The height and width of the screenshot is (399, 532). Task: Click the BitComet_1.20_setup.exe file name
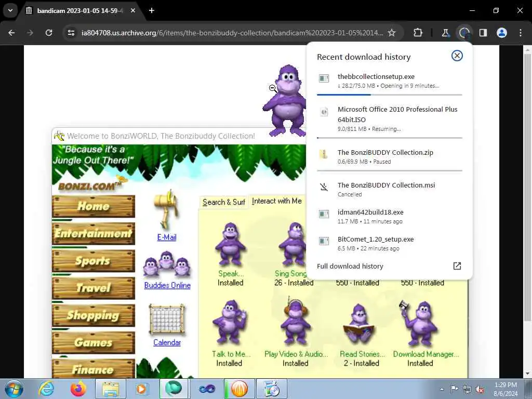tap(376, 239)
